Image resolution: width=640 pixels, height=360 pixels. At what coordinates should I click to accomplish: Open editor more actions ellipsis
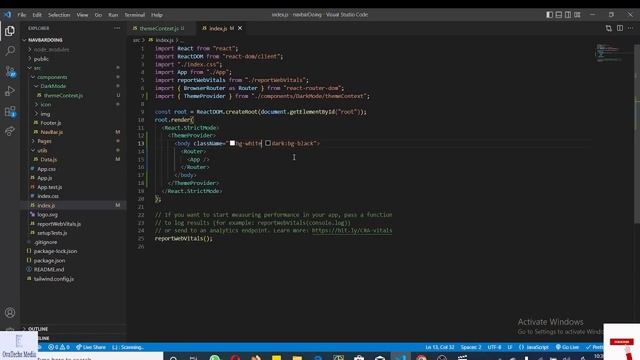[631, 28]
